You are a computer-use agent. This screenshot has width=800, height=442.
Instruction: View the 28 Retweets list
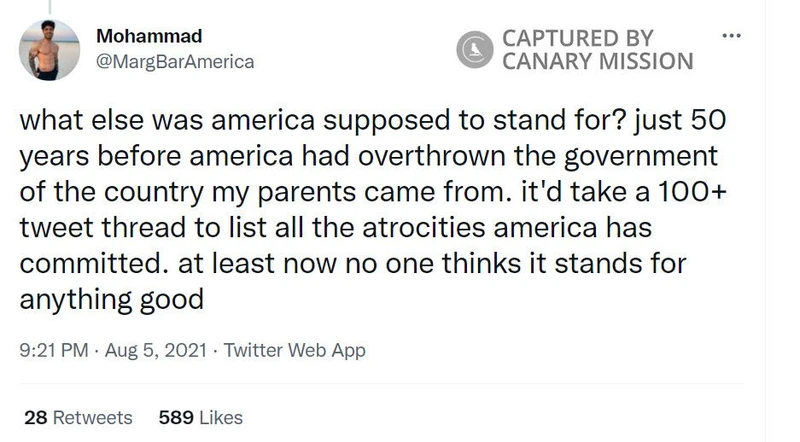78,417
